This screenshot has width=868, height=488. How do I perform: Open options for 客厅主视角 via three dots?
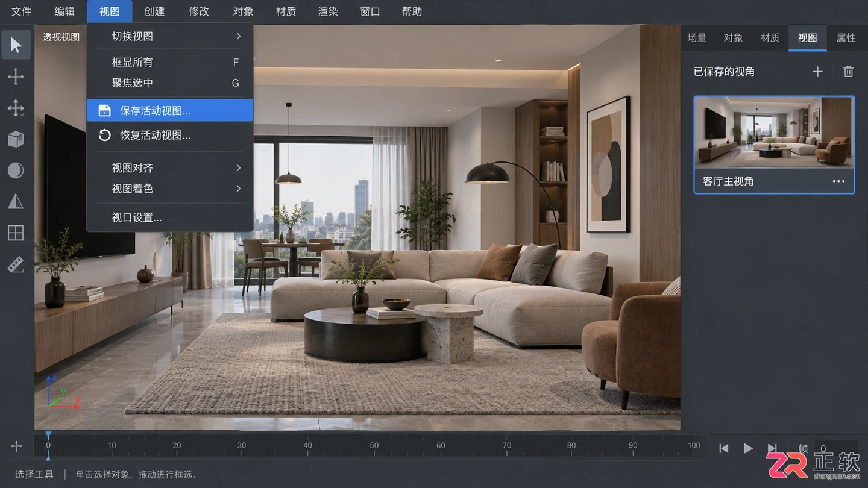(838, 181)
